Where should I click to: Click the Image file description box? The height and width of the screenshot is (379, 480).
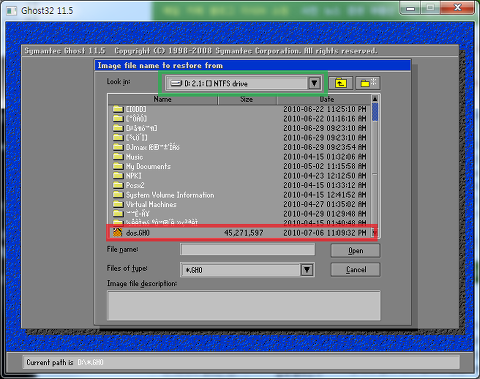tap(244, 305)
